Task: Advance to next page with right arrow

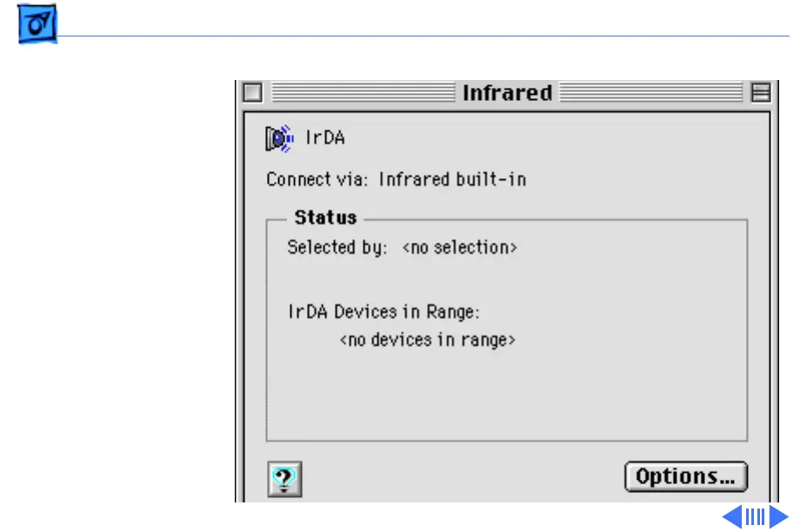Action: 777,517
